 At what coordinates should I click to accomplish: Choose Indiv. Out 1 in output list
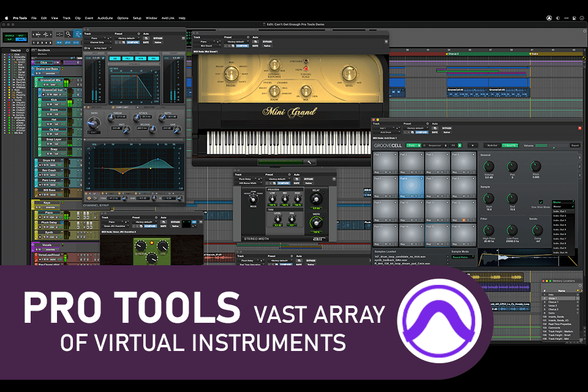(x=563, y=211)
